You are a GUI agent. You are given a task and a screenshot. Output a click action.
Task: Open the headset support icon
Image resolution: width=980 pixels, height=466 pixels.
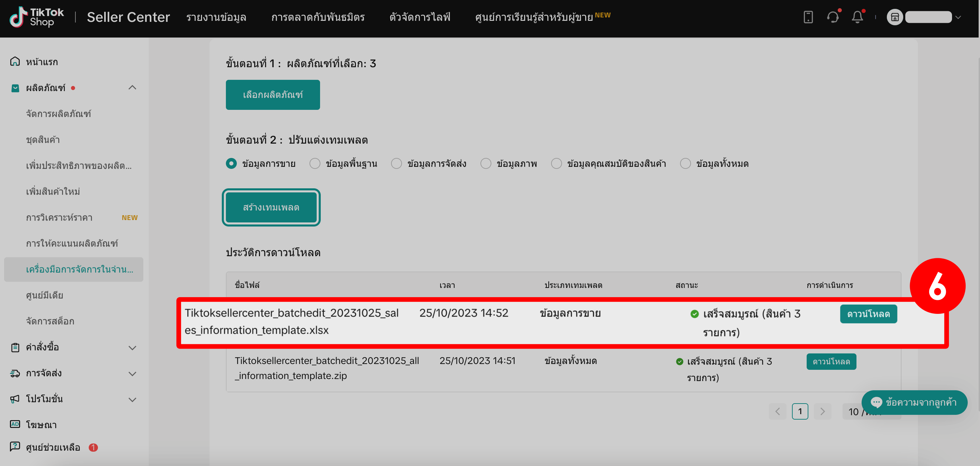coord(833,17)
